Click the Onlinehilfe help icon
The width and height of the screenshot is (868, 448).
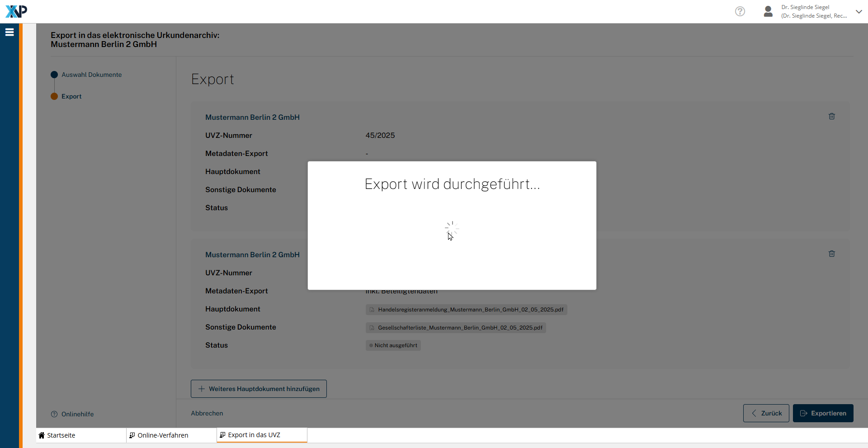click(x=54, y=414)
